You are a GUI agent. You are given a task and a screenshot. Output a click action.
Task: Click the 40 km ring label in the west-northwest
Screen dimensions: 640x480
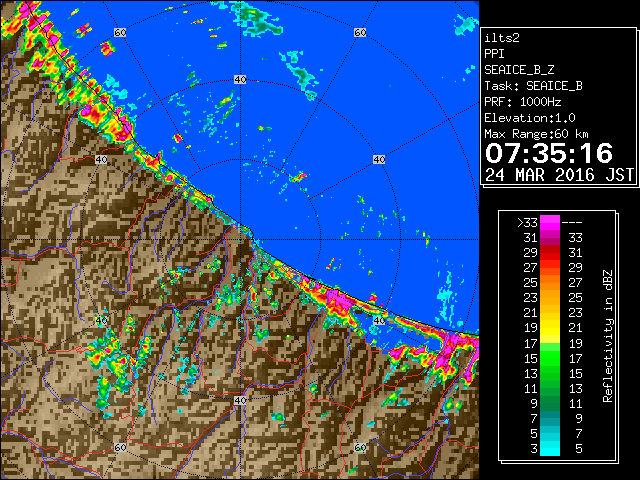click(x=101, y=160)
